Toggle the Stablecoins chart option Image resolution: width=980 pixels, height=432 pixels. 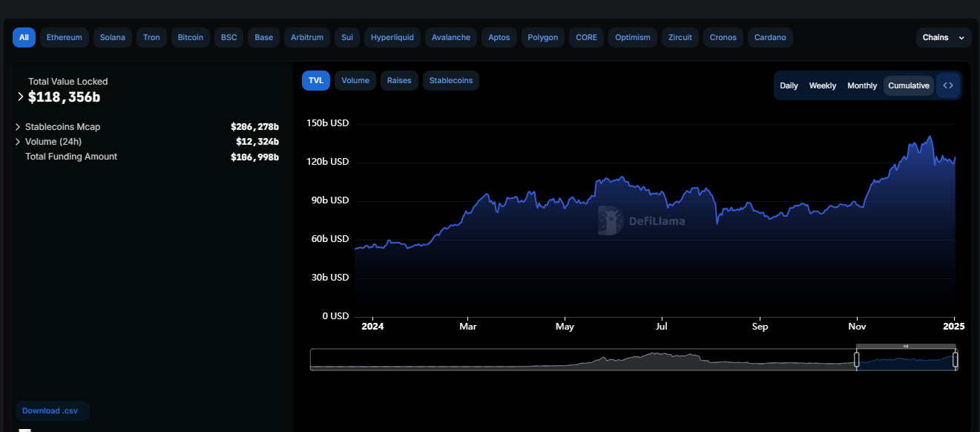pos(451,80)
